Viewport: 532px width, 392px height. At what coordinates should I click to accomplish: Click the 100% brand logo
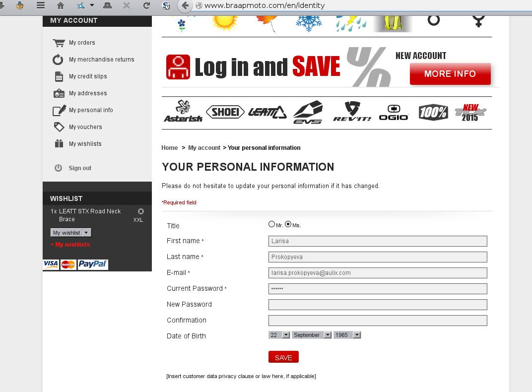433,112
